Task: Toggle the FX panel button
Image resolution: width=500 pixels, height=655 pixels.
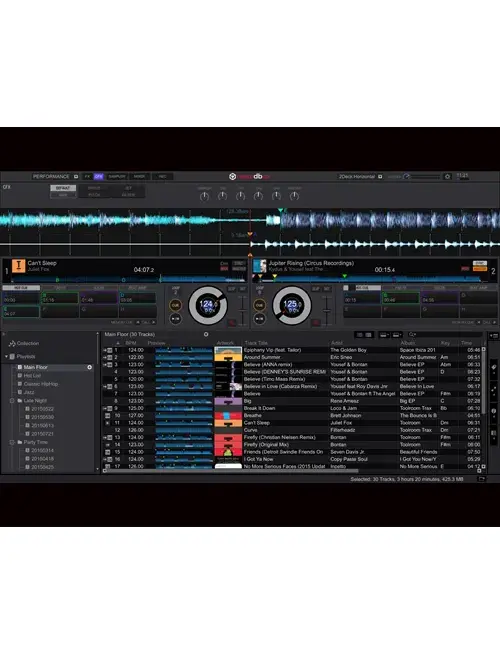Action: 87,177
